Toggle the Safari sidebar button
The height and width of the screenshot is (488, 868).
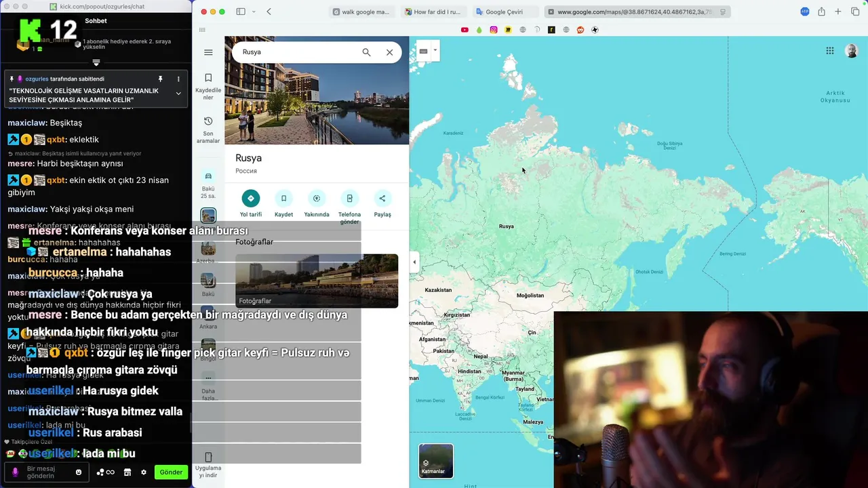(x=241, y=12)
